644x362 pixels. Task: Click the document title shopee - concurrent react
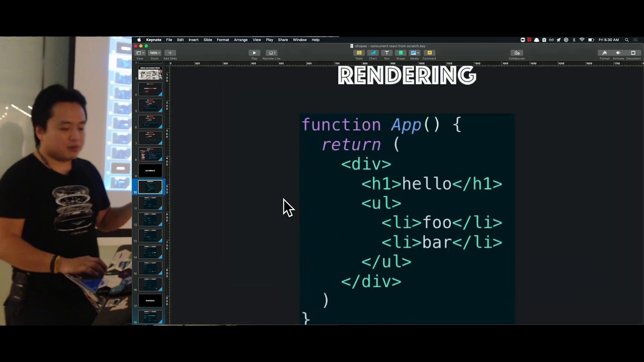point(390,46)
